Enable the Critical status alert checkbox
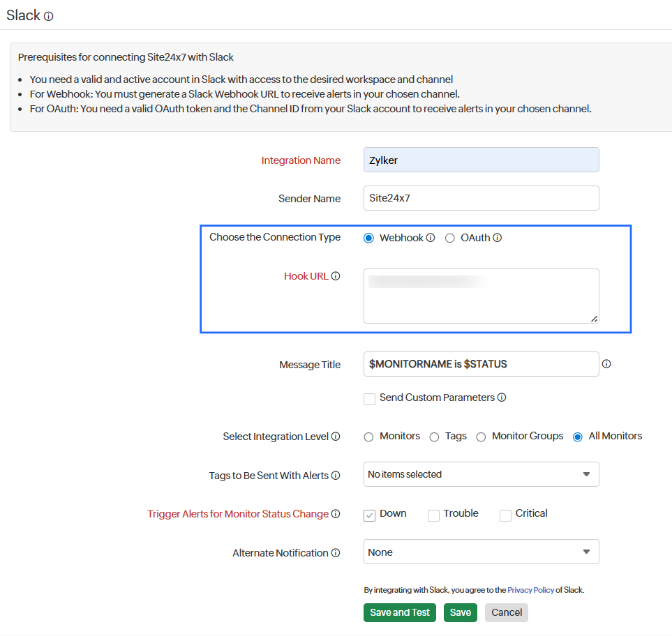The width and height of the screenshot is (672, 636). (505, 515)
